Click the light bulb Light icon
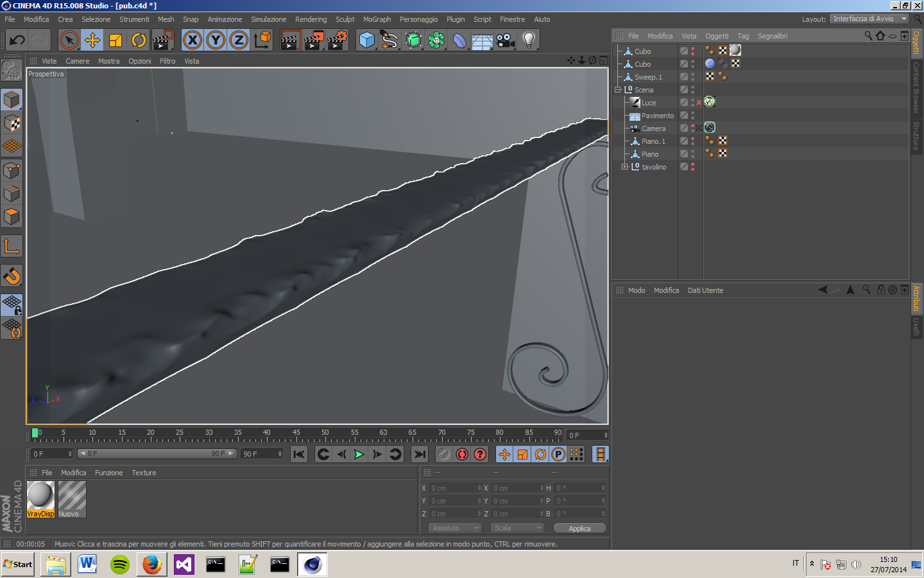The height and width of the screenshot is (578, 924). pos(528,40)
